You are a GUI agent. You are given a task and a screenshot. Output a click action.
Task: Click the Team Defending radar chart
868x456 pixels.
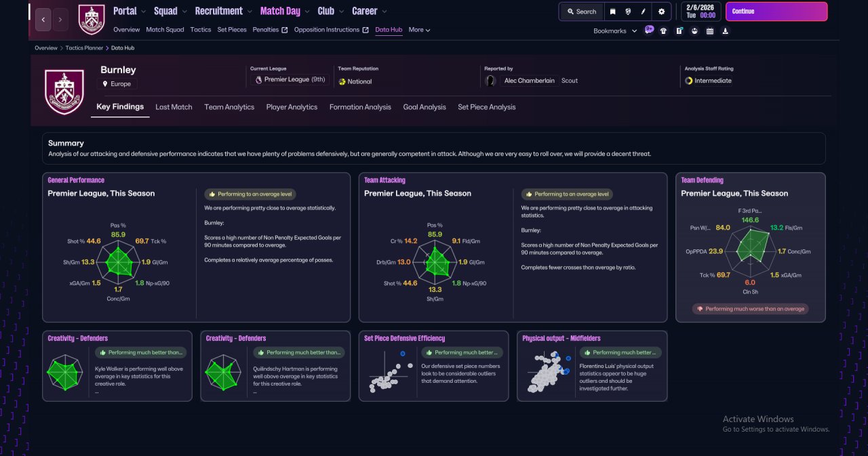tap(750, 251)
